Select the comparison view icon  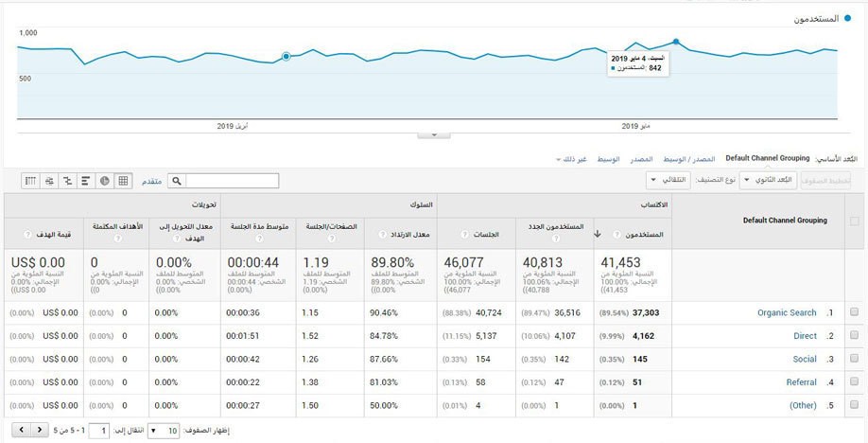click(67, 181)
